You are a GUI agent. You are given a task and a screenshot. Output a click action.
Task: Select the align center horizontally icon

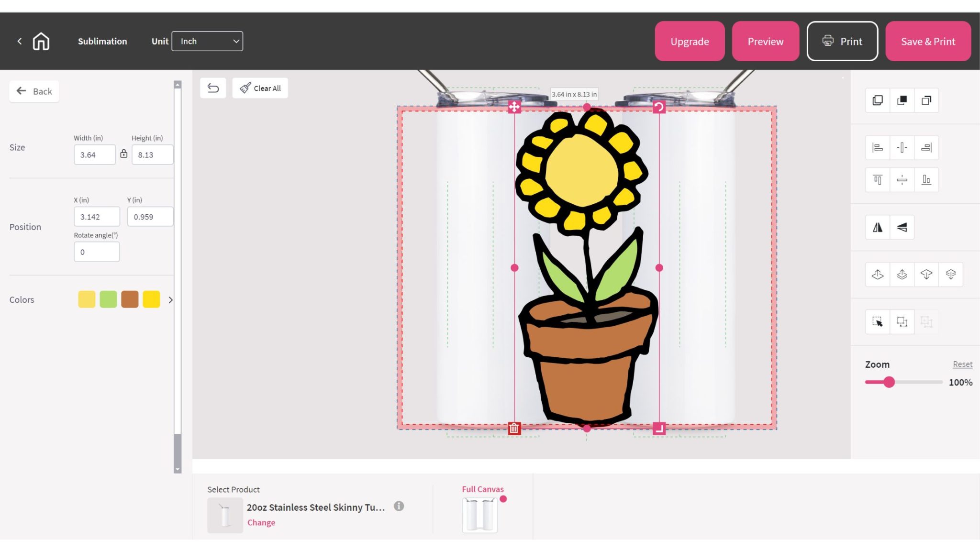(901, 148)
